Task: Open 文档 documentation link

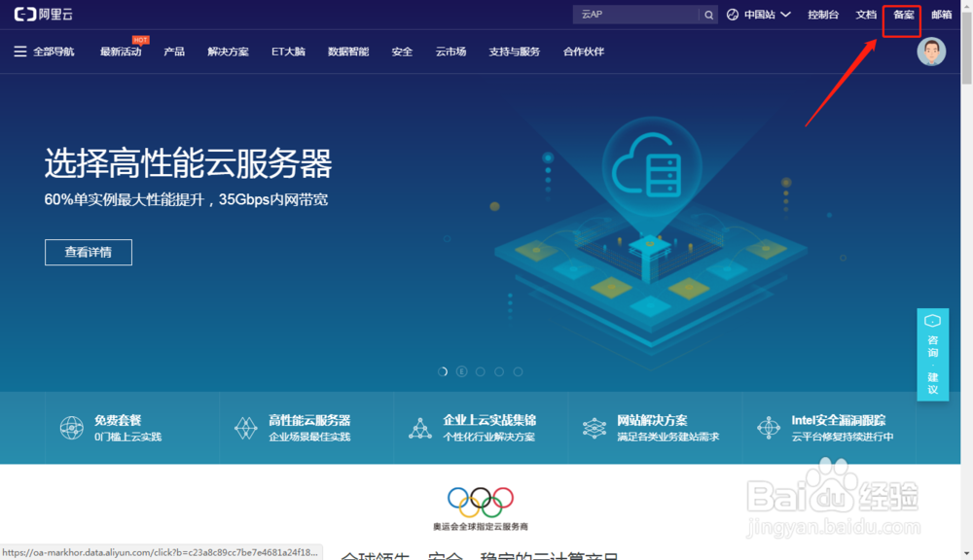Action: pos(866,15)
